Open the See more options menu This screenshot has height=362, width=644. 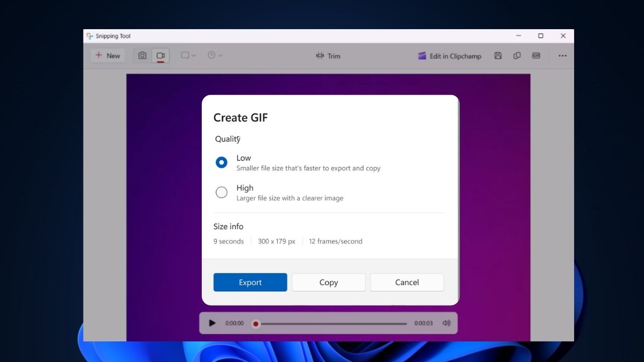[562, 55]
